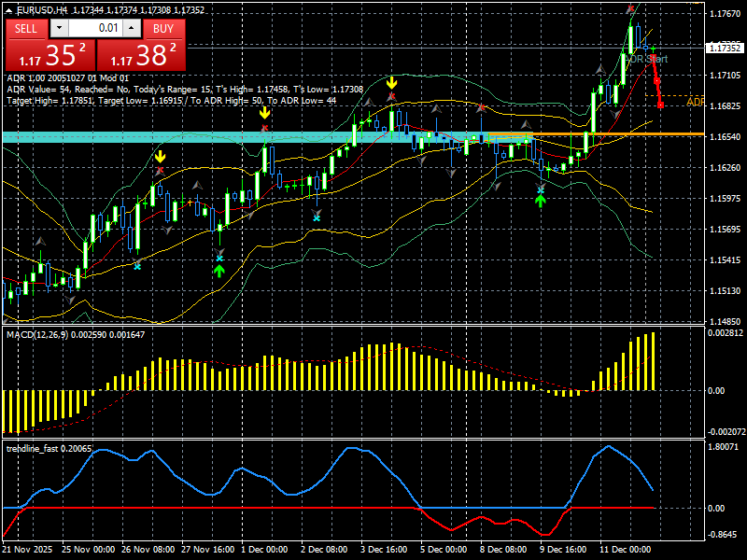The image size is (747, 560).
Task: Click the buy price 1.17 38 panel
Action: [141, 55]
